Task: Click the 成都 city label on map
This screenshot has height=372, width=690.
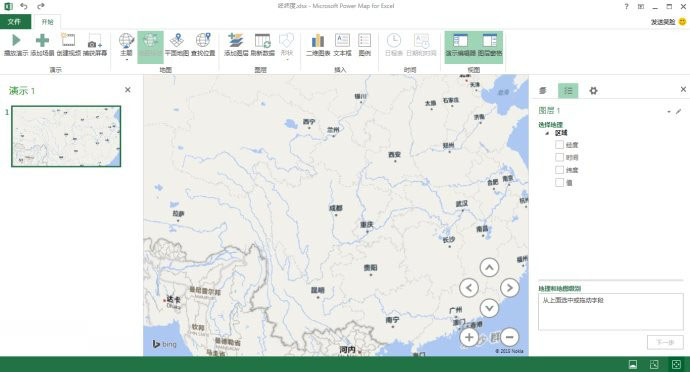Action: pyautogui.click(x=336, y=208)
